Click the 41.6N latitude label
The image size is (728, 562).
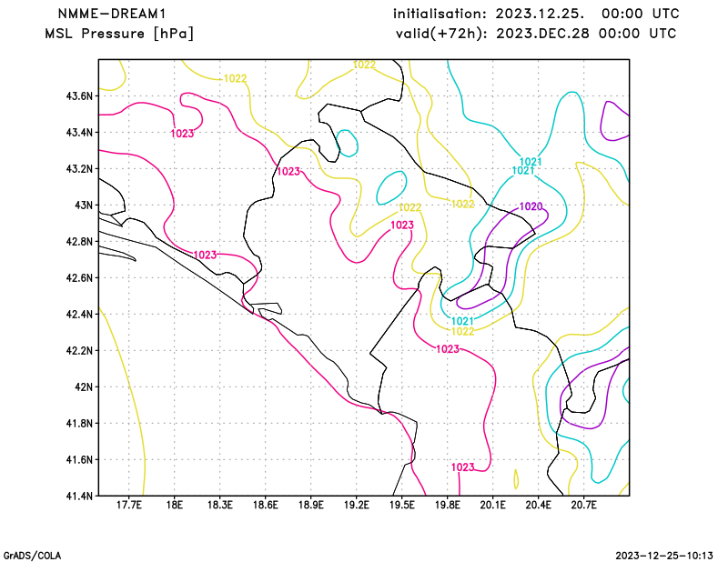click(x=79, y=459)
